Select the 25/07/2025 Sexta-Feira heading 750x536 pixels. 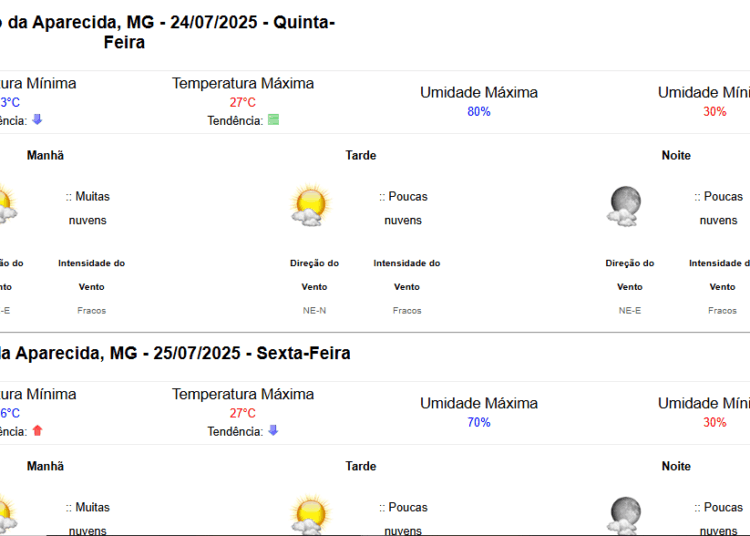175,353
